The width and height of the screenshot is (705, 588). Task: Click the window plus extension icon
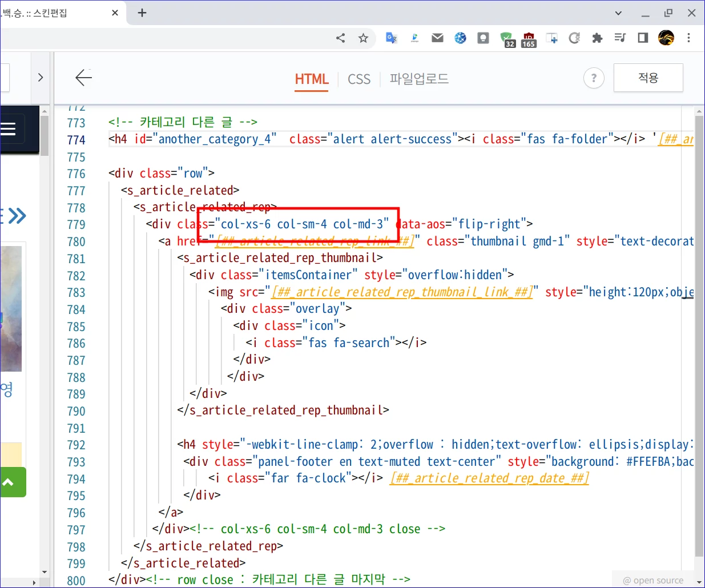point(552,38)
